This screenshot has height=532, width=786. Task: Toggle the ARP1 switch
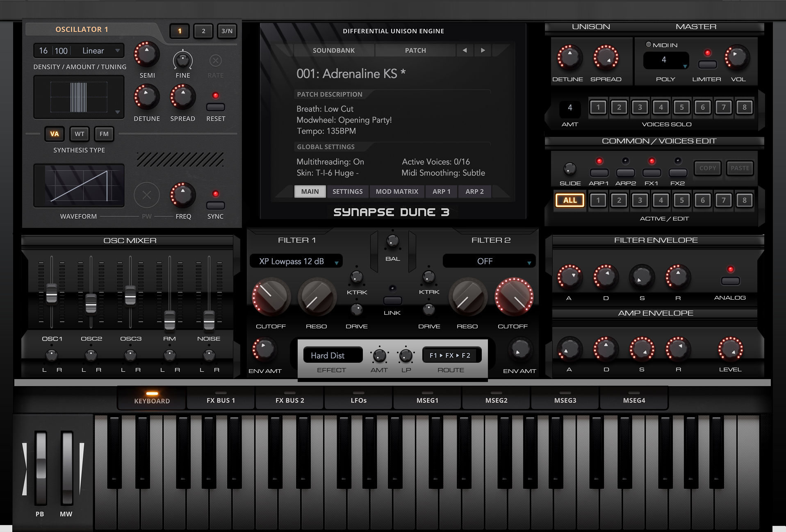coord(599,173)
